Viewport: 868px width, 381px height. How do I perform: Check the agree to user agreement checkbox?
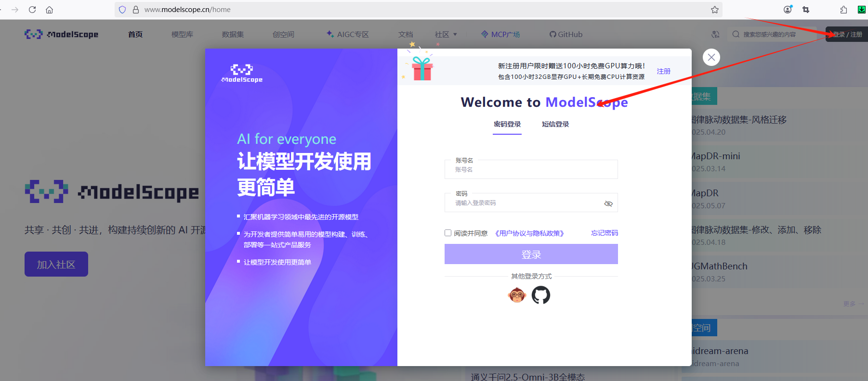tap(448, 233)
